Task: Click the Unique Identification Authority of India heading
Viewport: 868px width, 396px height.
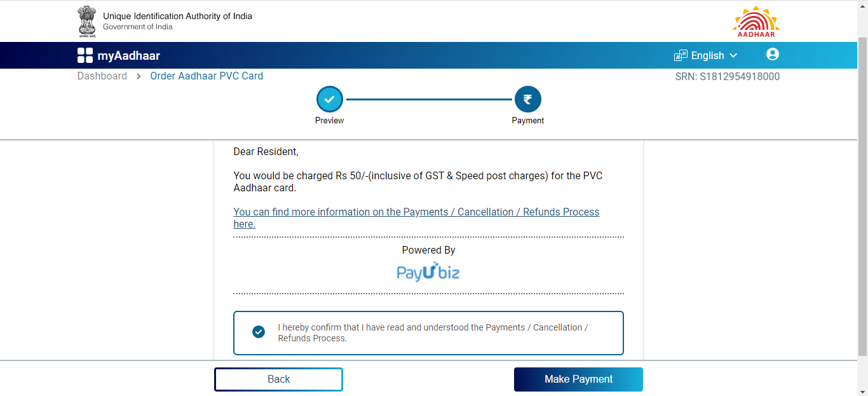Action: coord(177,16)
